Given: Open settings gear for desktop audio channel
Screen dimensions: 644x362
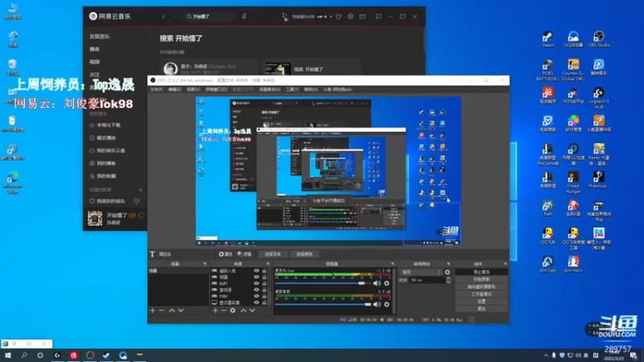Looking at the screenshot, I should (386, 305).
